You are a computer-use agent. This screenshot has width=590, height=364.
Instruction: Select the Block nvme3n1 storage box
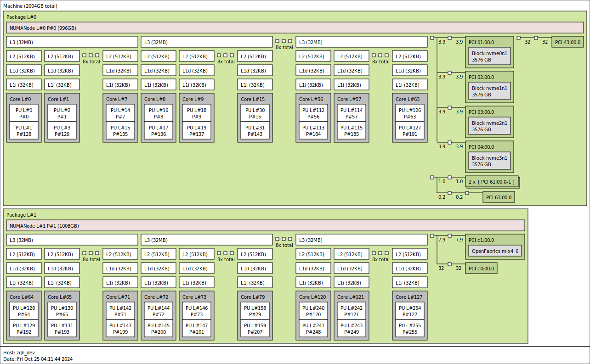click(x=489, y=161)
